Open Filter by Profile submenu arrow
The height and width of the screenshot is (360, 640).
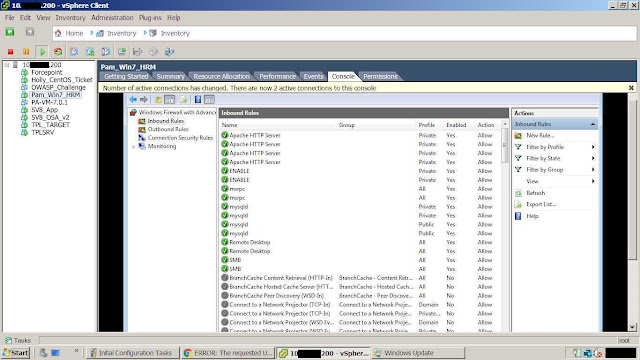click(x=593, y=147)
